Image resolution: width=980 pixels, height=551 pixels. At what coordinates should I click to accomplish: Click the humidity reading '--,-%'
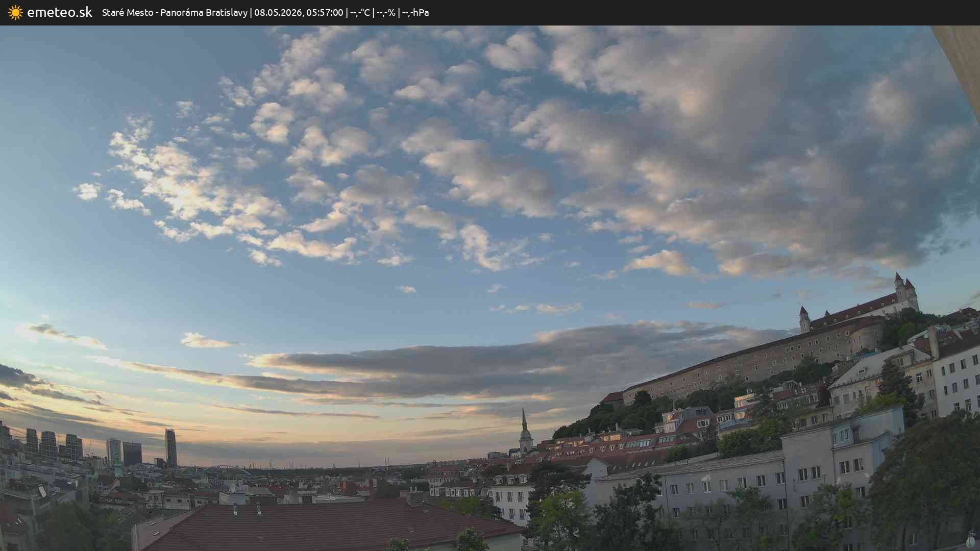(x=386, y=12)
